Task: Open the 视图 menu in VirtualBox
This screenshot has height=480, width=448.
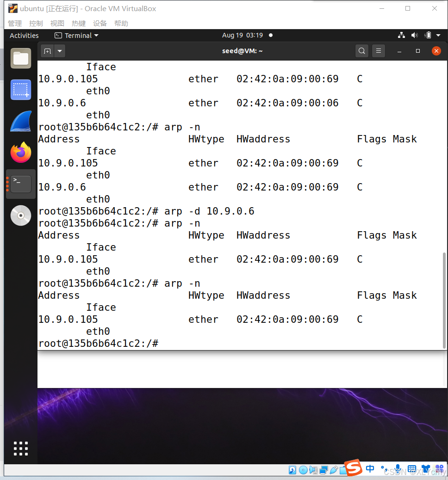Action: pyautogui.click(x=57, y=23)
